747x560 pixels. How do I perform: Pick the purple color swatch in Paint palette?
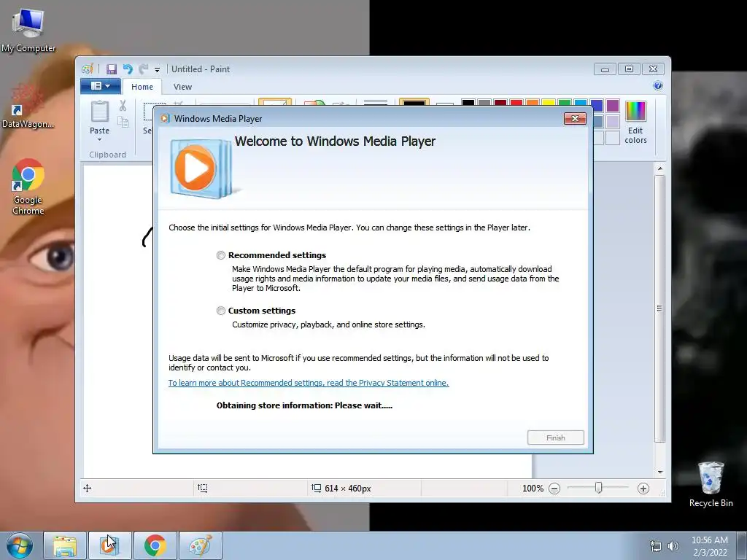pyautogui.click(x=613, y=105)
